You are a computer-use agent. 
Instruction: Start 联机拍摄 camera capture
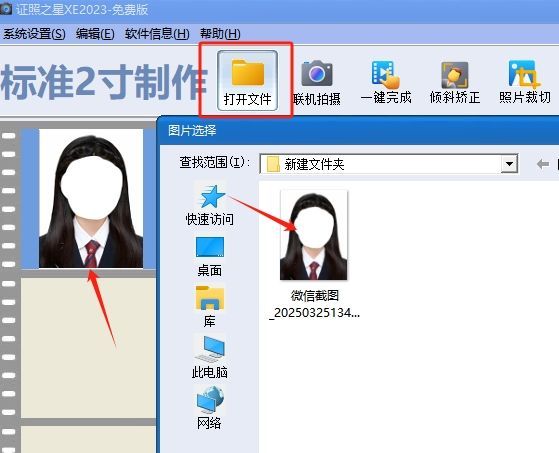[317, 83]
